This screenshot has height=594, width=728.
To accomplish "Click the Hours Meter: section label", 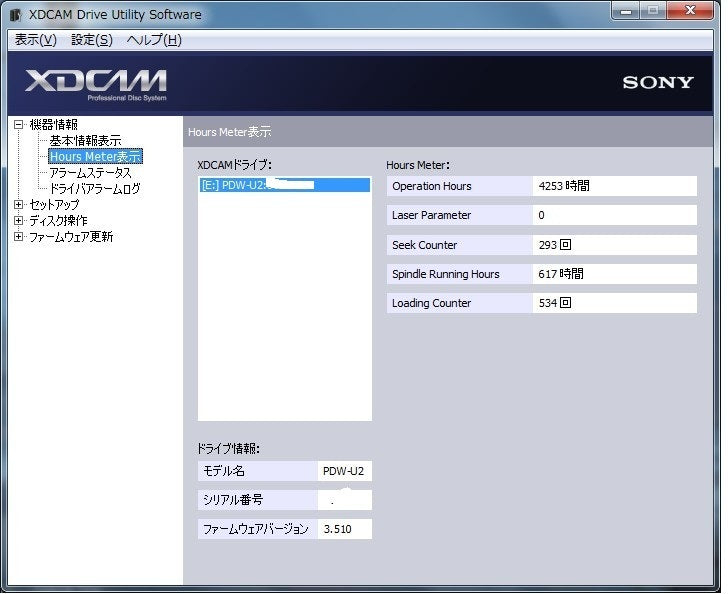I will click(418, 165).
